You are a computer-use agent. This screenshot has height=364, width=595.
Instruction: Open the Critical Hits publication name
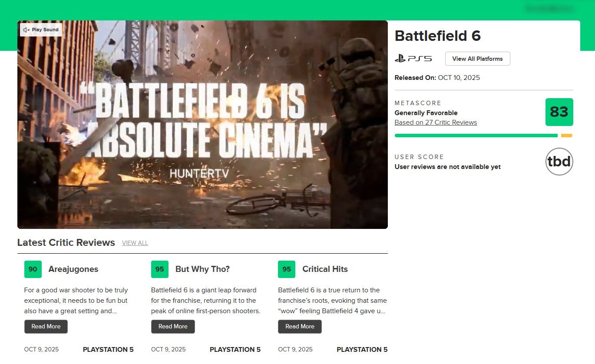tap(325, 269)
